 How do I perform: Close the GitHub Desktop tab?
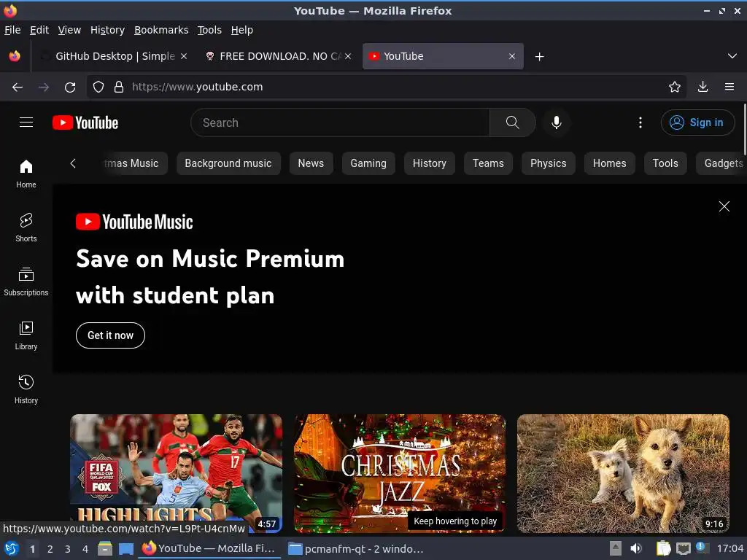click(184, 56)
